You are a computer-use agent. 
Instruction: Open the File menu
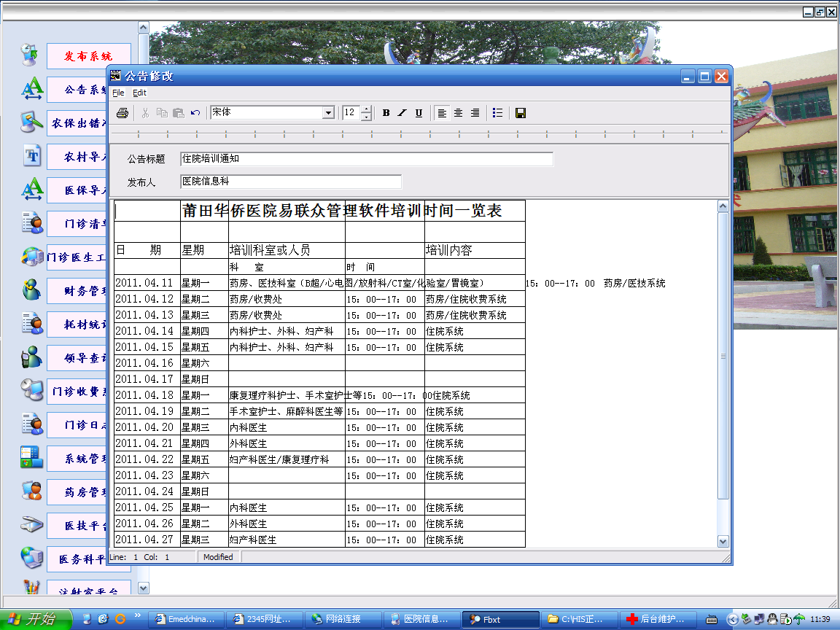[118, 93]
